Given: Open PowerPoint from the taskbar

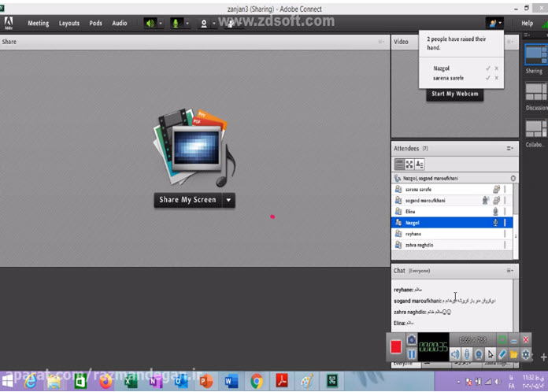Looking at the screenshot, I should (x=206, y=381).
